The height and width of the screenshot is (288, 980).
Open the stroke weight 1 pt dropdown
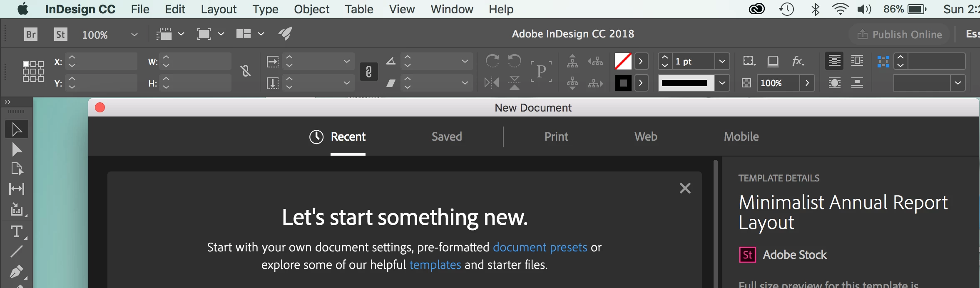[x=722, y=61]
